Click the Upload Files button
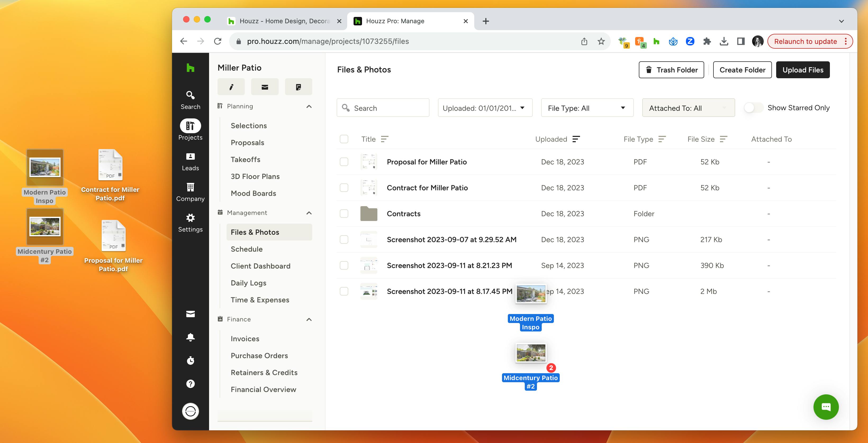This screenshot has height=443, width=868. point(803,70)
